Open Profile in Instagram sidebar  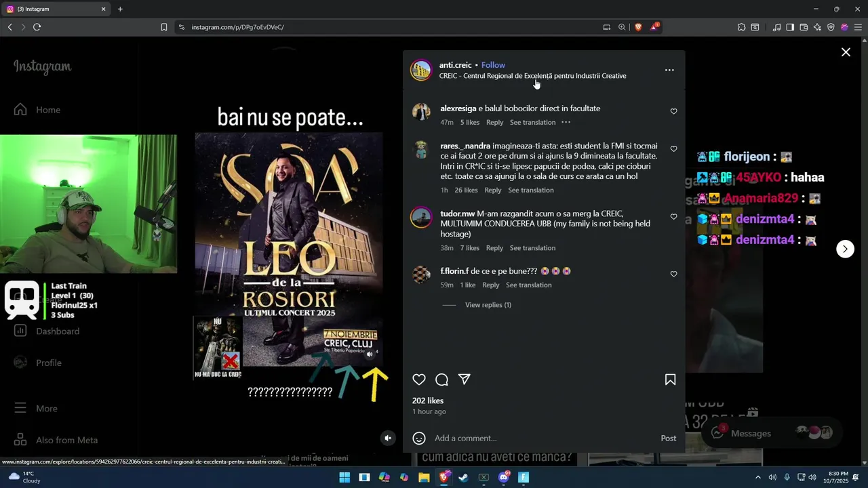pyautogui.click(x=38, y=363)
